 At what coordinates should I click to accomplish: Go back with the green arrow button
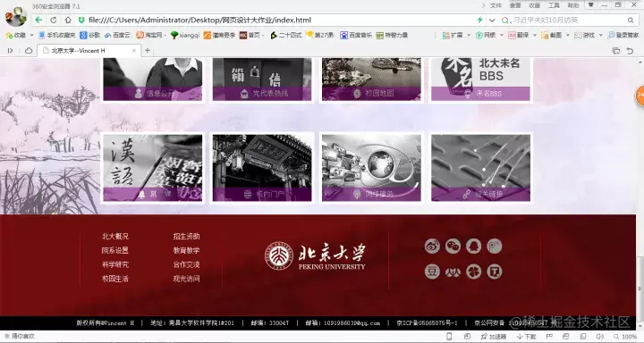coord(38,21)
